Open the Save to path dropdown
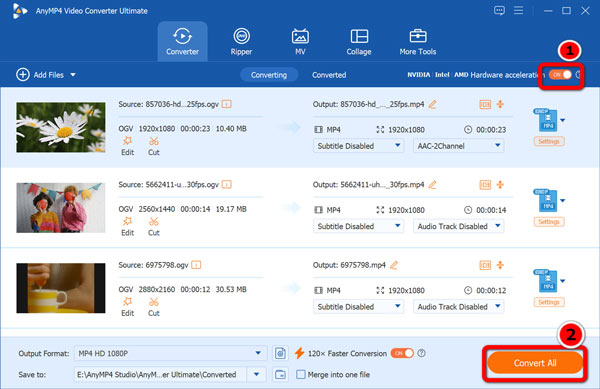The image size is (600, 389). (x=256, y=374)
